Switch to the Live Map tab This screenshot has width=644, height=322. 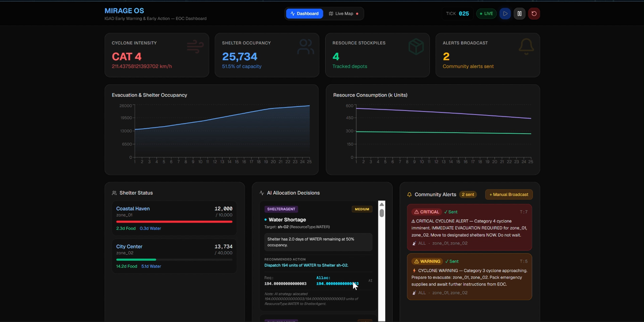point(343,13)
